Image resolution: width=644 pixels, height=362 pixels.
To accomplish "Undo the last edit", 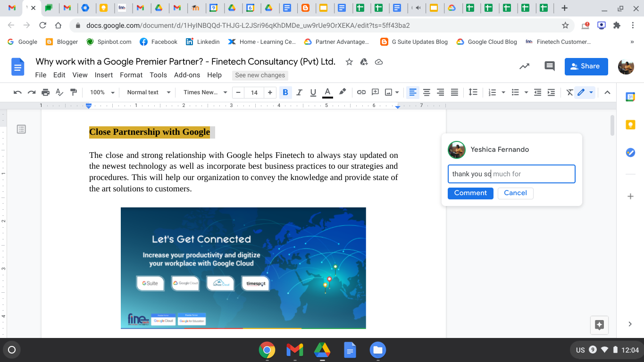I will pyautogui.click(x=17, y=92).
